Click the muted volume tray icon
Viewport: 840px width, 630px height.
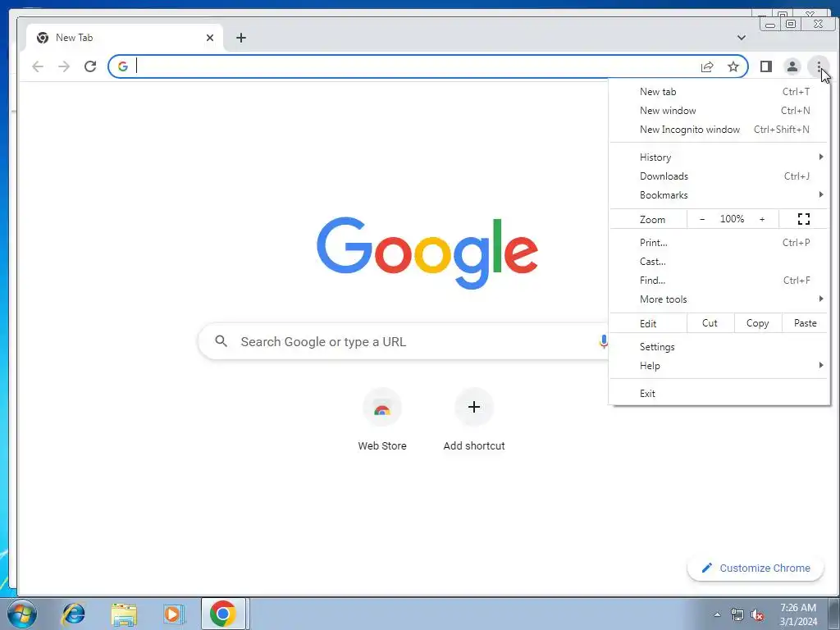pyautogui.click(x=757, y=614)
